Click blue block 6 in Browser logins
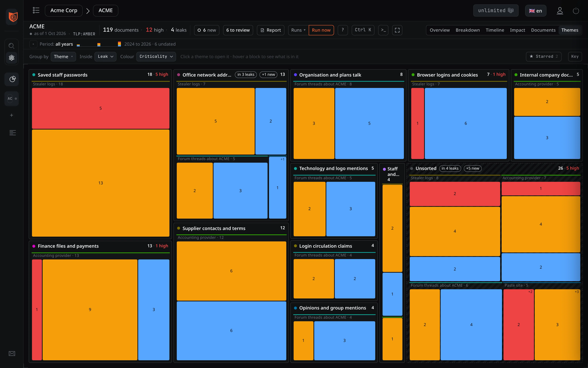 point(466,123)
